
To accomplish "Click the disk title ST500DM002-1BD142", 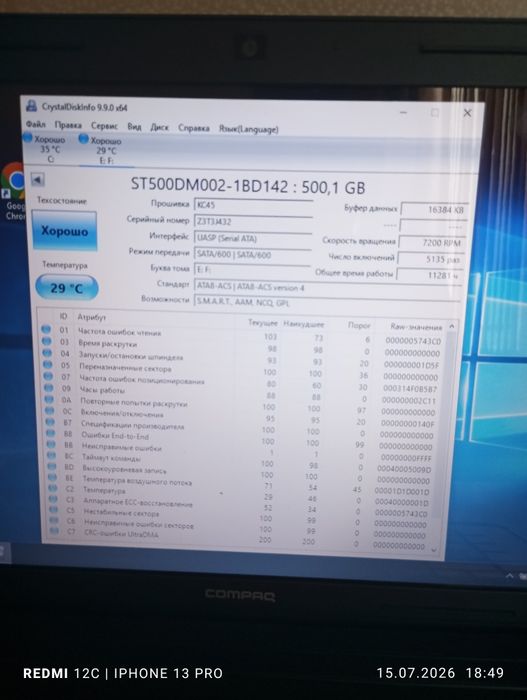I will point(209,184).
